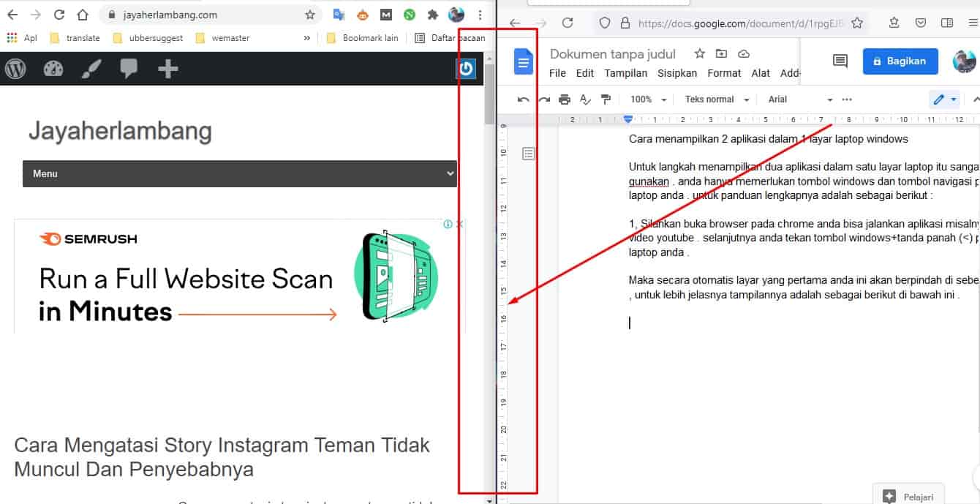Reload the Google Docs page in Firefox

(x=568, y=23)
